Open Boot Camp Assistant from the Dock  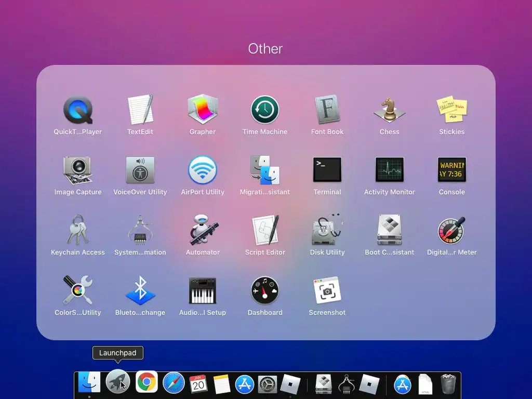[323, 384]
